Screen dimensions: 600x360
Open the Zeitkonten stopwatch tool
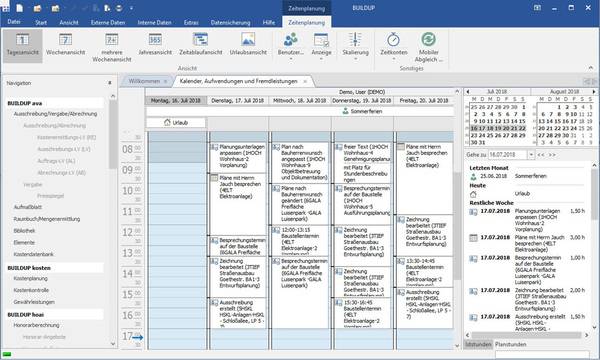[393, 45]
